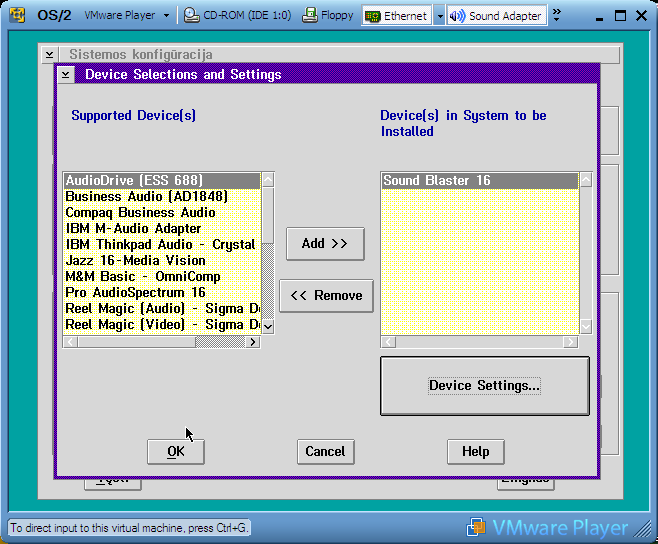658x544 pixels.
Task: Click supported devices vertical scrollbar thumb
Action: pos(268,216)
